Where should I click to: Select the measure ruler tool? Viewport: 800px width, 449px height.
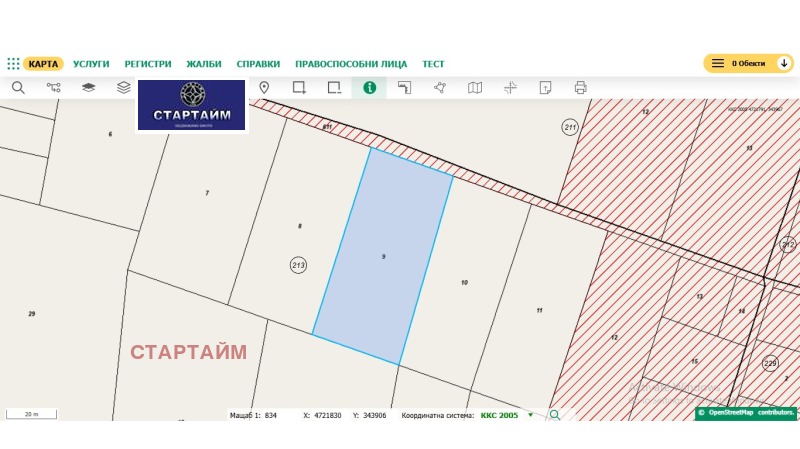tap(405, 88)
